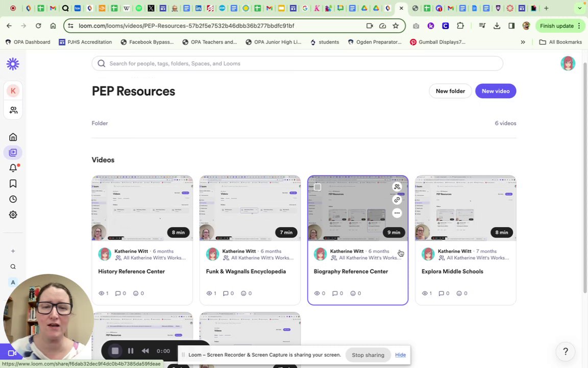Click the browser reload icon
Viewport: 588px width, 368px height.
(38, 26)
